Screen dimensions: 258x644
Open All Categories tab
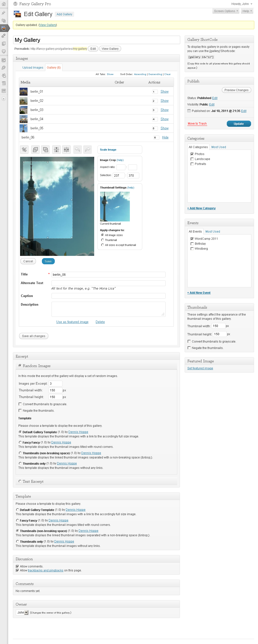[x=198, y=147]
